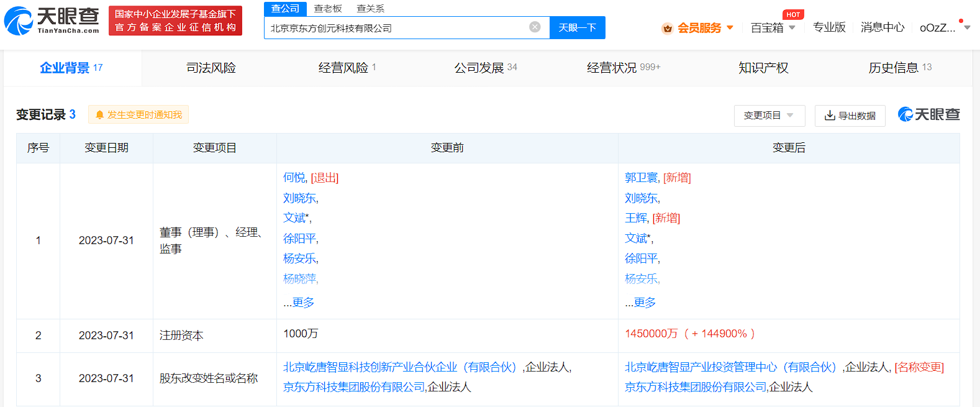The image size is (980, 407).
Task: Open 杨安乐 in the 变更后 column
Action: coord(642,279)
